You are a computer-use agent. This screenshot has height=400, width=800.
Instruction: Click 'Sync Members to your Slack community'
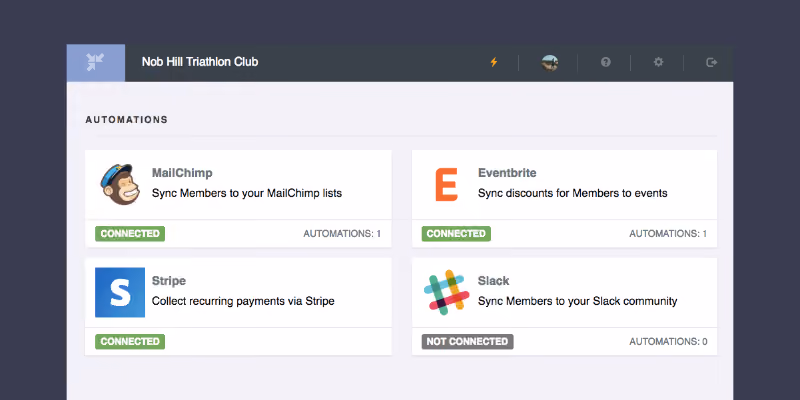(x=578, y=301)
